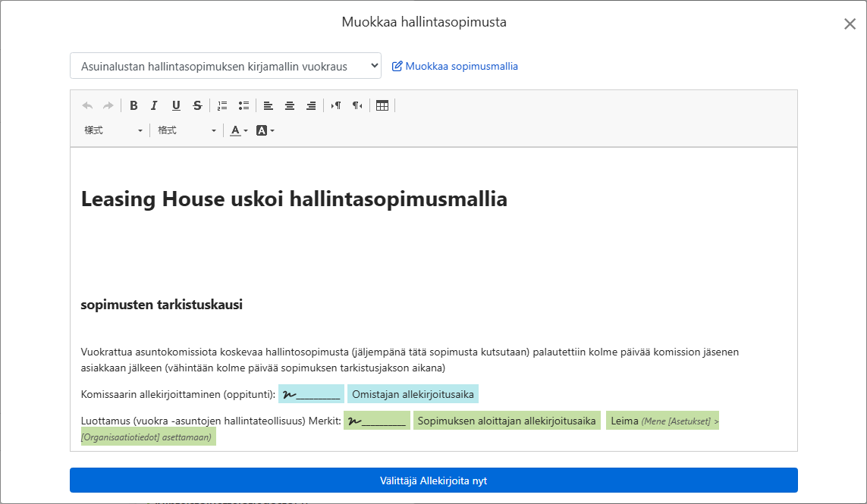Click the Omistajan allekirjoitusaika tag
The width and height of the screenshot is (867, 504).
(x=413, y=394)
